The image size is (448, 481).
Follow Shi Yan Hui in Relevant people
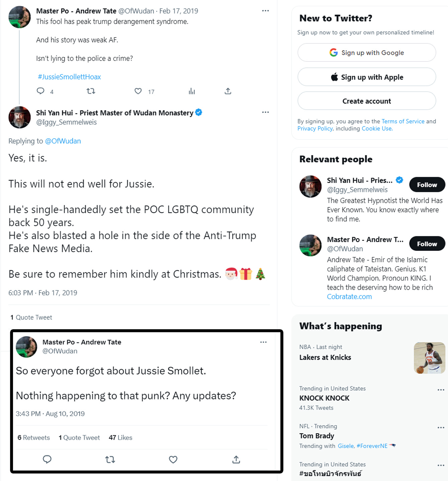coord(427,185)
